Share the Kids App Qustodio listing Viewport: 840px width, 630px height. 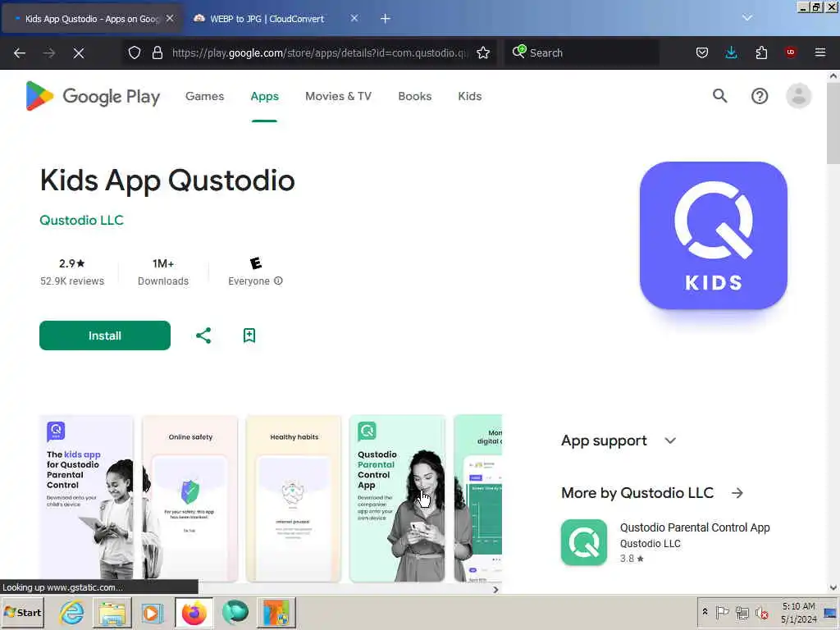(x=203, y=336)
